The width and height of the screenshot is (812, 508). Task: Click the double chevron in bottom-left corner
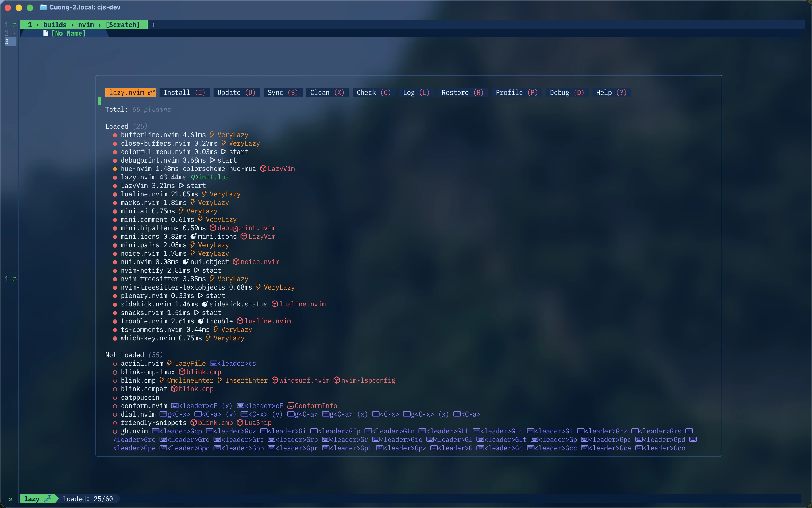click(x=10, y=499)
